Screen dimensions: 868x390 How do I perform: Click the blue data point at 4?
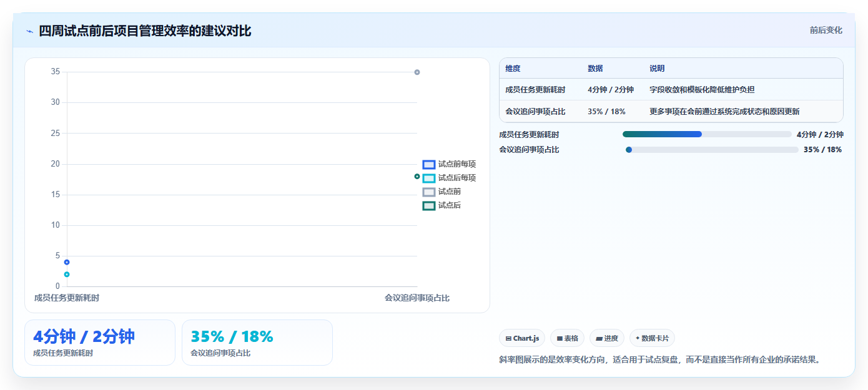point(67,262)
